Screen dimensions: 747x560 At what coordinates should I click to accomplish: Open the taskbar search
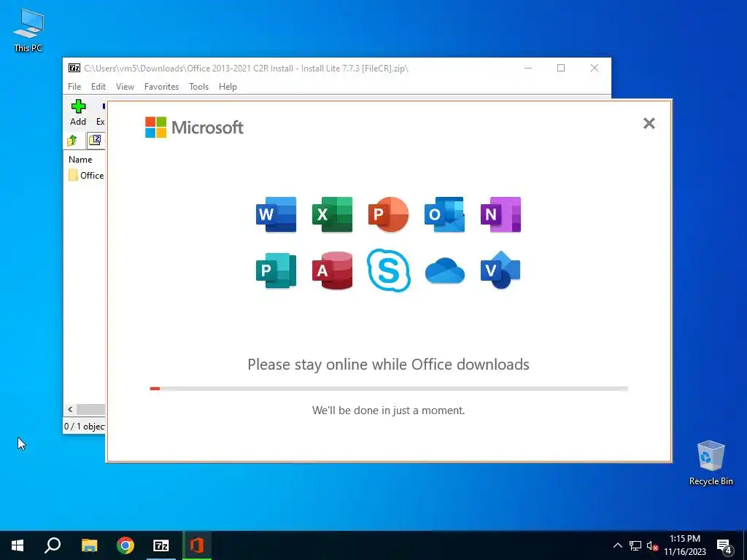pyautogui.click(x=53, y=545)
